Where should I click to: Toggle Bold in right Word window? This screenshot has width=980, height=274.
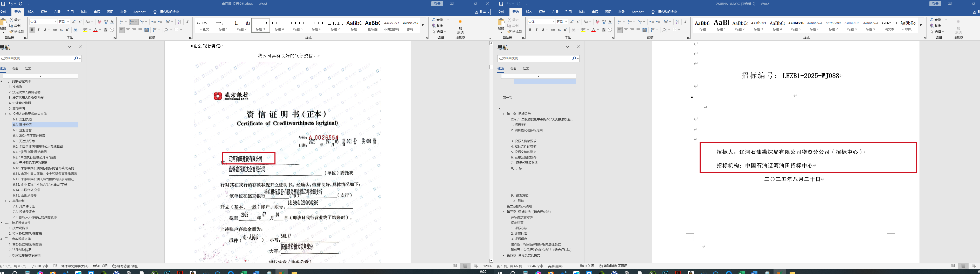pyautogui.click(x=530, y=30)
